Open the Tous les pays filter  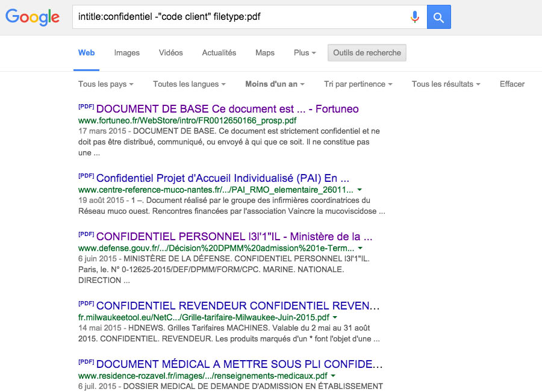(106, 84)
